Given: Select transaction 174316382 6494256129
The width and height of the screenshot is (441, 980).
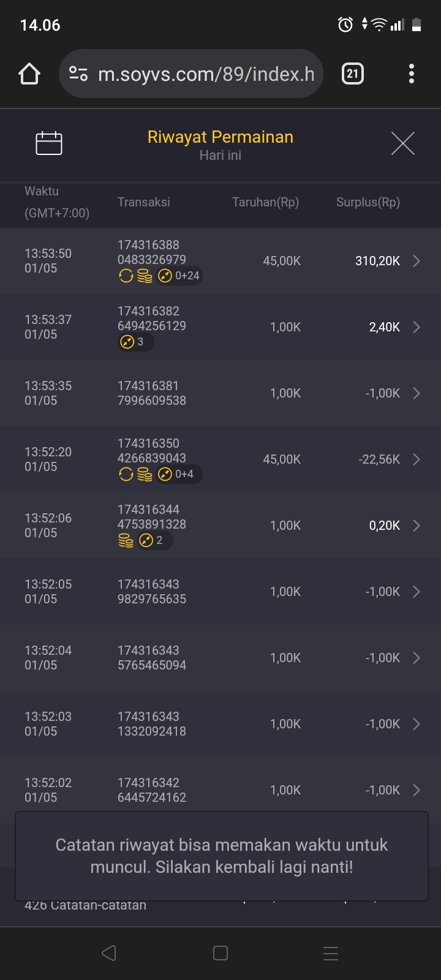Looking at the screenshot, I should click(152, 318).
